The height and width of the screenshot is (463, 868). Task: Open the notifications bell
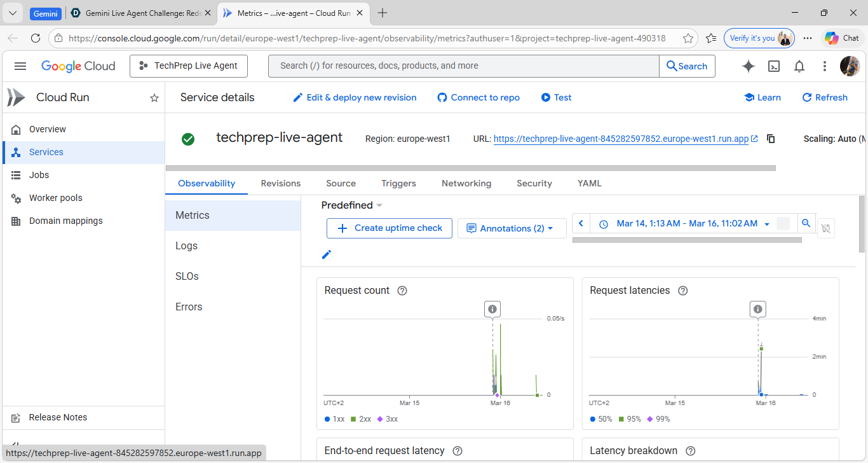tap(799, 66)
